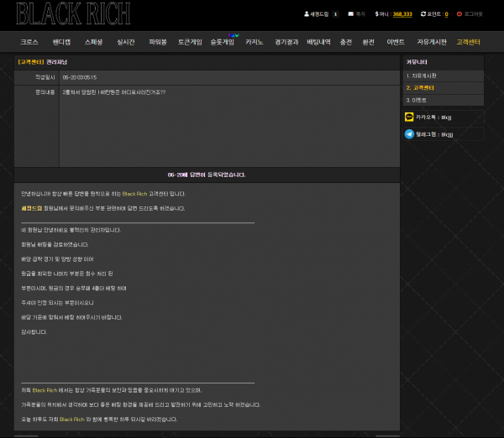Open messages via the envelope icon

350,14
